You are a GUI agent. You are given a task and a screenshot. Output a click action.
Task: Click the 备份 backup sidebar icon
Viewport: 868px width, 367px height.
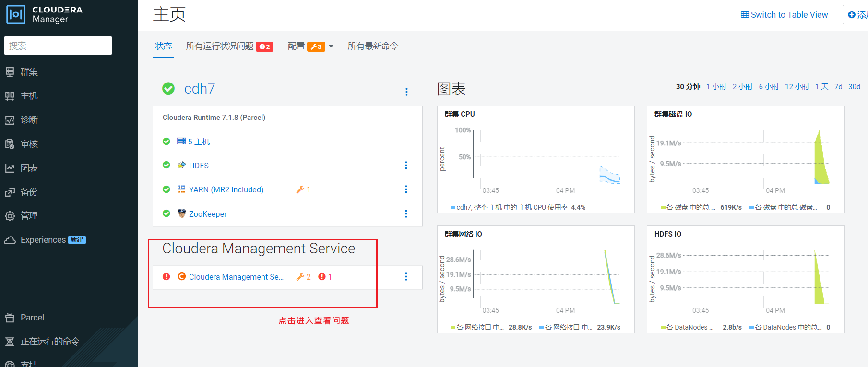coord(10,192)
